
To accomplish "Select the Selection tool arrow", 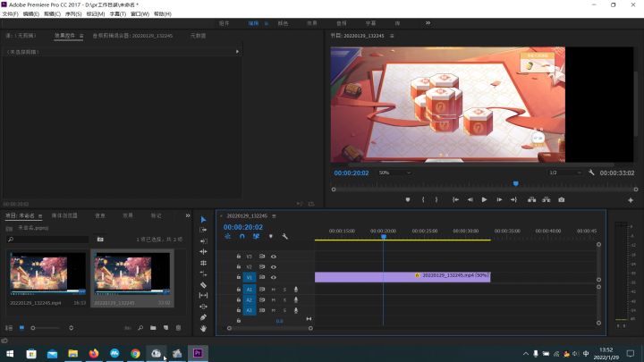I will pos(203,220).
